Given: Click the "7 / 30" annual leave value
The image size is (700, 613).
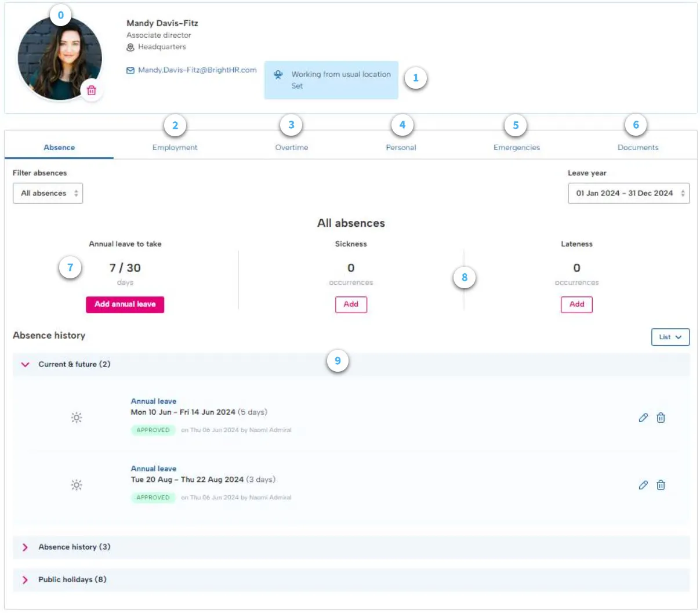Looking at the screenshot, I should [125, 268].
